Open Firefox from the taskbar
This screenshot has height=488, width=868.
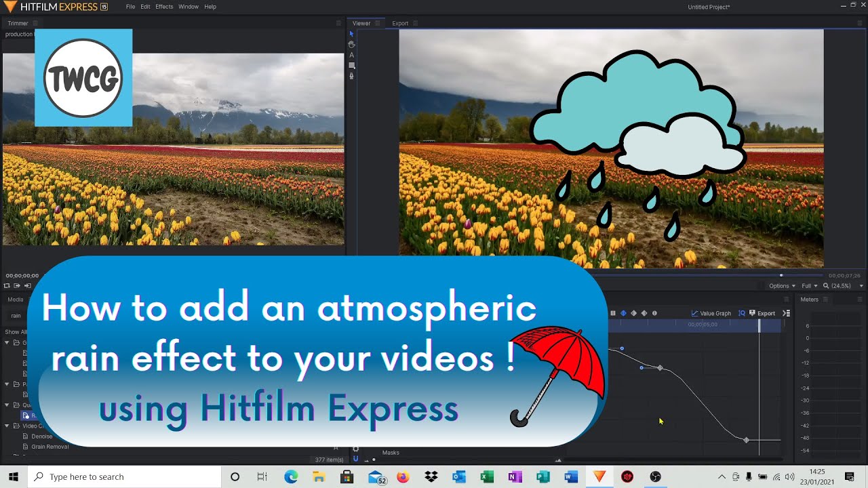point(403,476)
